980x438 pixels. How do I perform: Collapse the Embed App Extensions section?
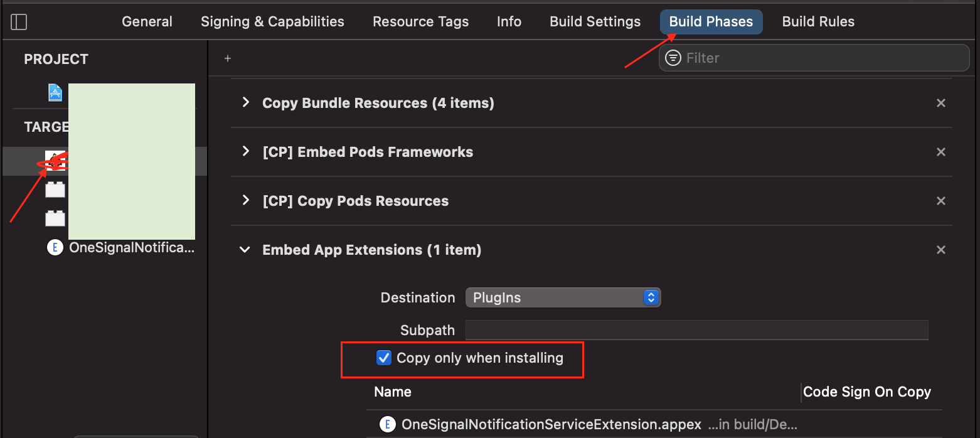tap(245, 249)
